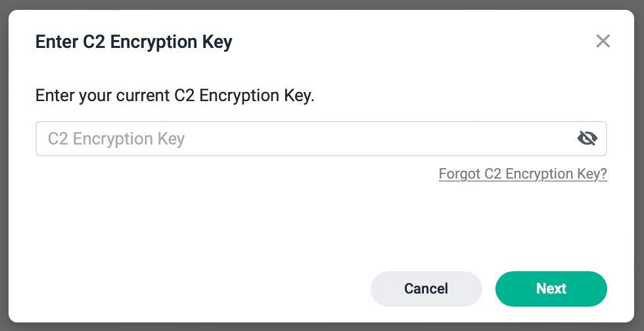This screenshot has width=644, height=331.
Task: Click the Cancel button
Action: pyautogui.click(x=426, y=289)
